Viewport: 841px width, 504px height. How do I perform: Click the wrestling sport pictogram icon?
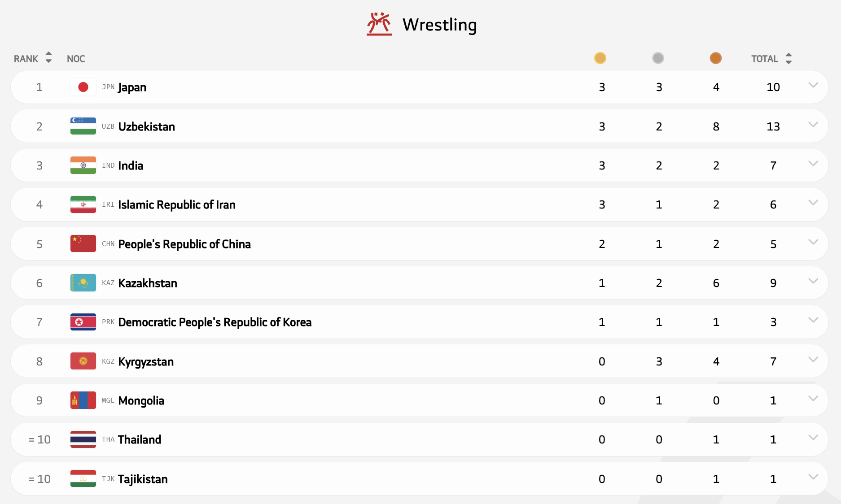pos(379,24)
